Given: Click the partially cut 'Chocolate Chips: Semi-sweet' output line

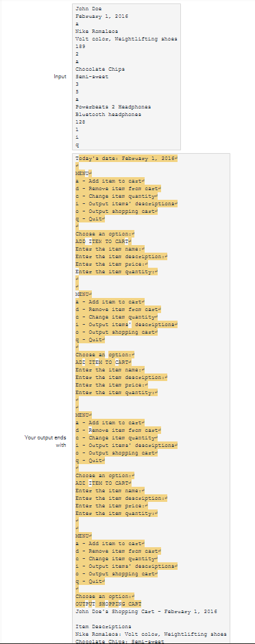Looking at the screenshot, I should click(120, 641).
